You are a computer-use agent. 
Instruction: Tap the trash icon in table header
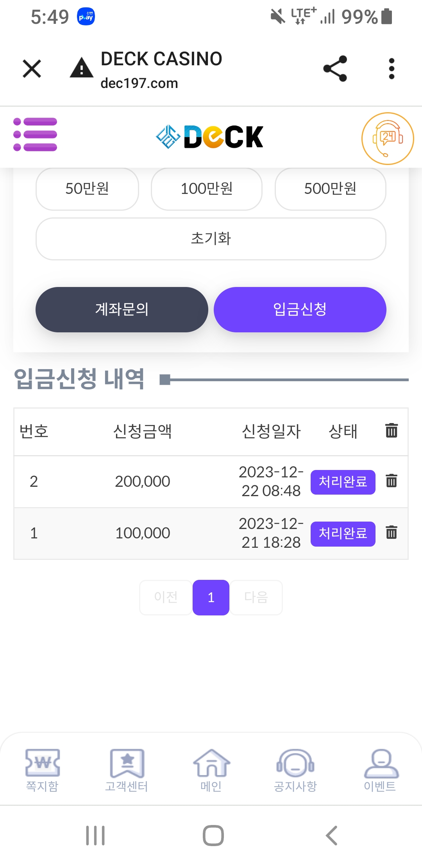coord(391,430)
